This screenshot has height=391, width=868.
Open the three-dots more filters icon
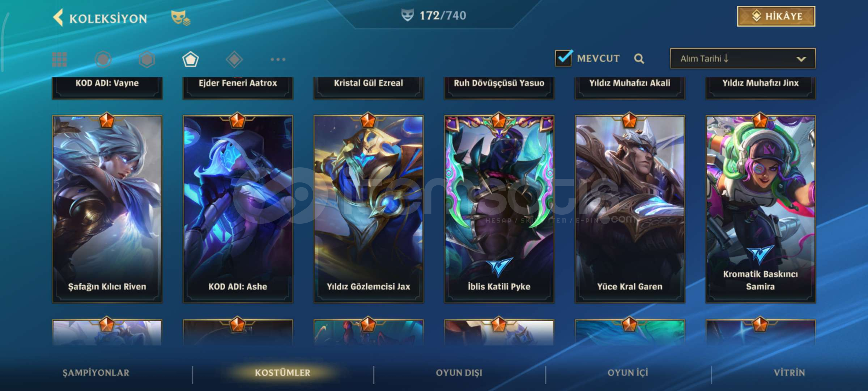[x=278, y=59]
